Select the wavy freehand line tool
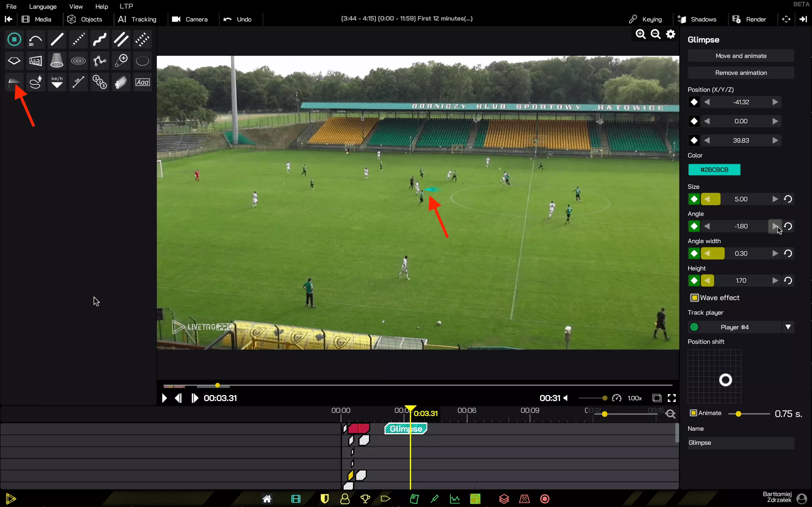Image resolution: width=812 pixels, height=507 pixels. 100,40
